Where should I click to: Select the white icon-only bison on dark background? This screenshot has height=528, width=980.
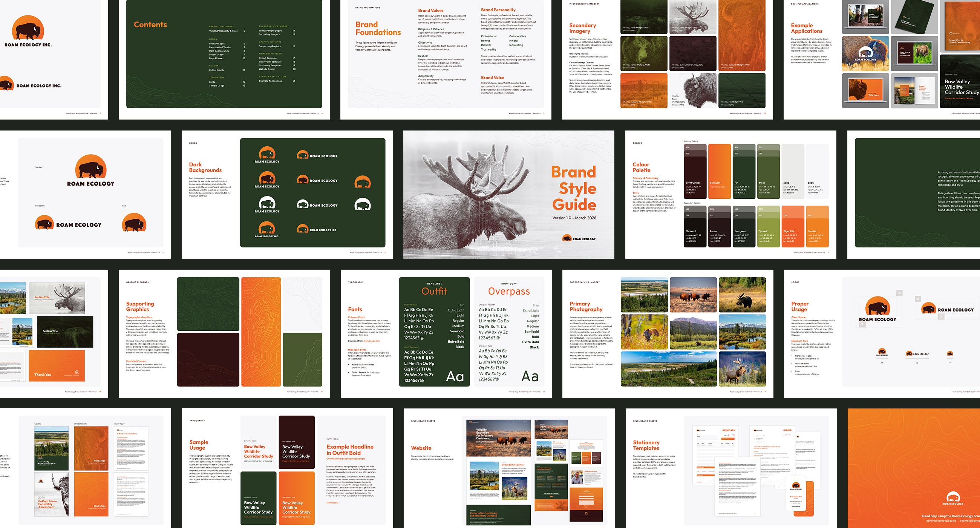[x=363, y=205]
